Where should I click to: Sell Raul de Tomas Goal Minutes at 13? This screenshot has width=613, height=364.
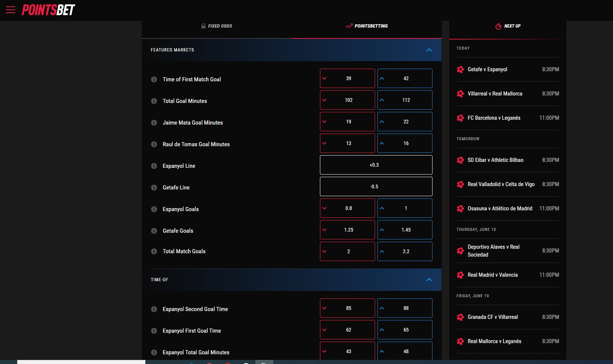[348, 143]
